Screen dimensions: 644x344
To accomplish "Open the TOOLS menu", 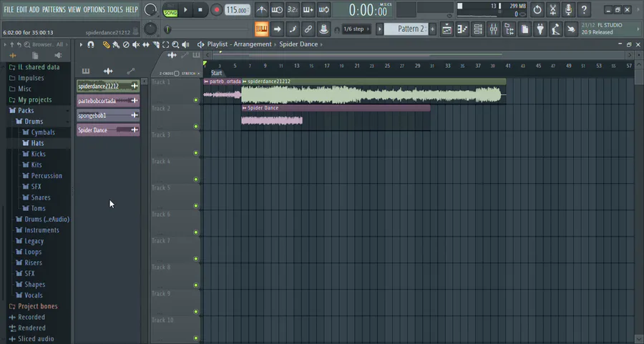I will pyautogui.click(x=115, y=9).
